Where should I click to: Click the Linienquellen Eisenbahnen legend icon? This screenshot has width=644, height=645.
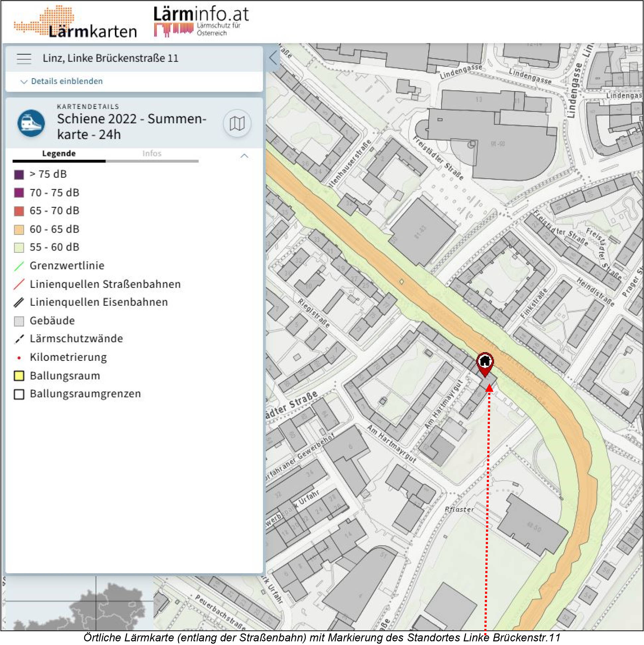(x=19, y=302)
